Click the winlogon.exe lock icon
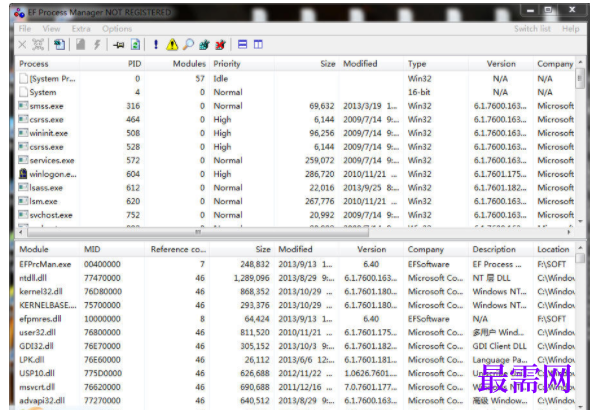 (x=23, y=174)
